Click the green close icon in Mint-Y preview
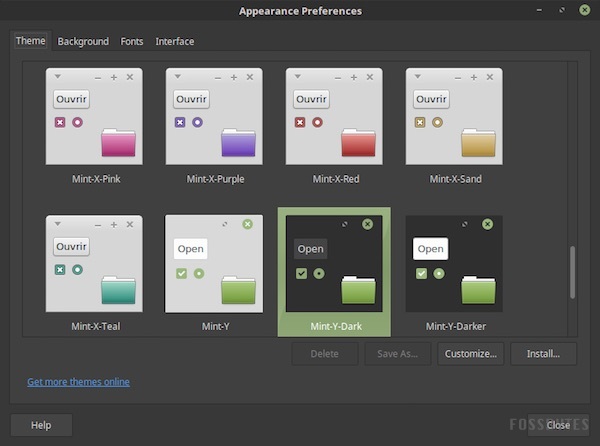 click(248, 224)
